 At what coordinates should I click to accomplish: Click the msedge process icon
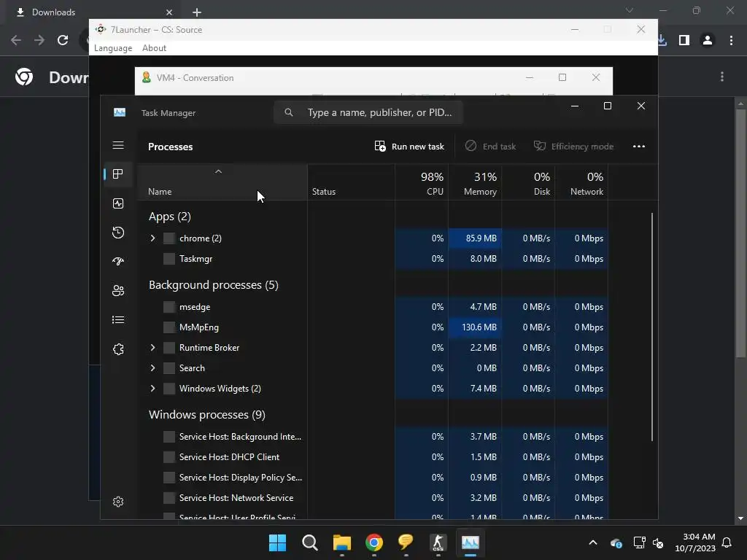(169, 307)
